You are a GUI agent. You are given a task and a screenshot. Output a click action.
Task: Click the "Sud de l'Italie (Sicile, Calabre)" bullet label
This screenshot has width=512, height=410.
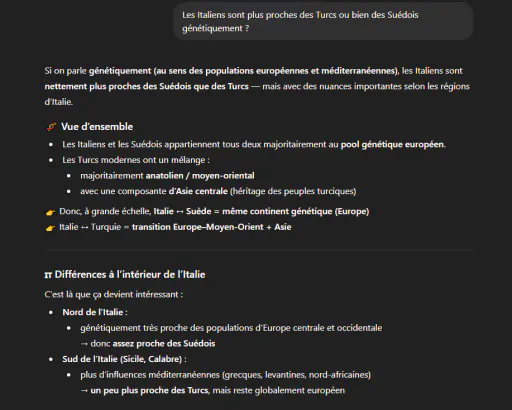click(122, 359)
